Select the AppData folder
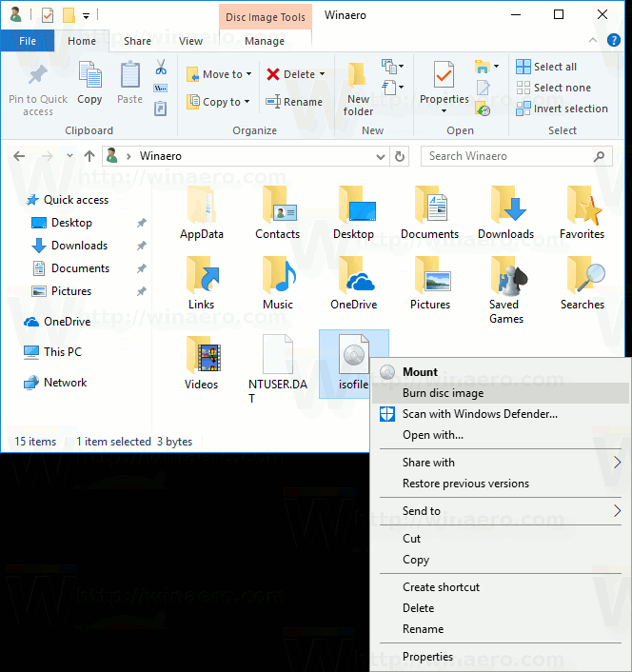Screen dimensions: 632x672 [202, 212]
